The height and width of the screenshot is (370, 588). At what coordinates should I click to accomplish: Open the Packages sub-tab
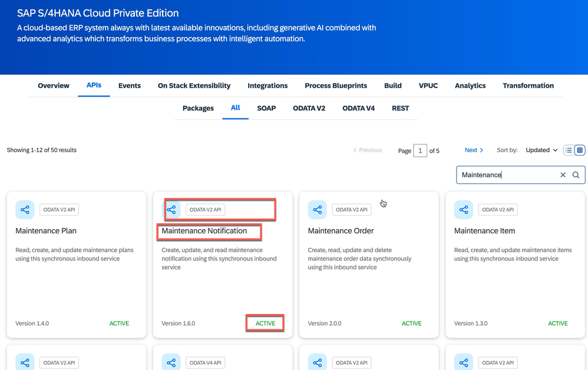point(198,108)
